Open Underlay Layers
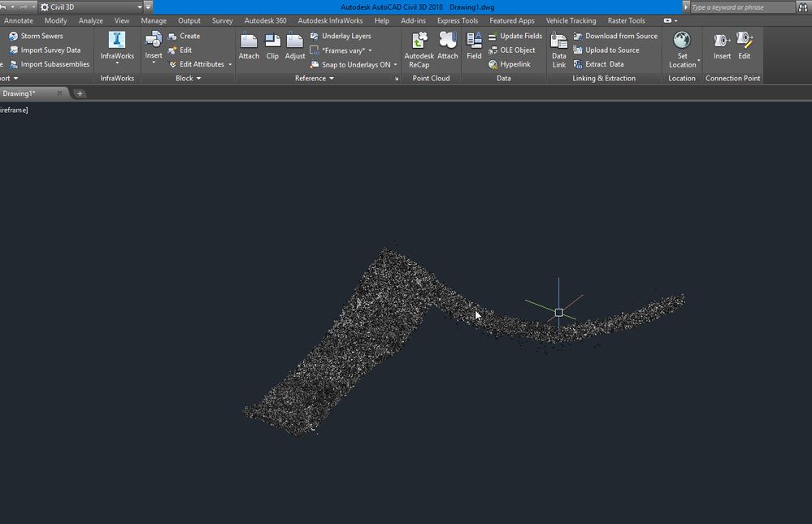 pos(341,37)
